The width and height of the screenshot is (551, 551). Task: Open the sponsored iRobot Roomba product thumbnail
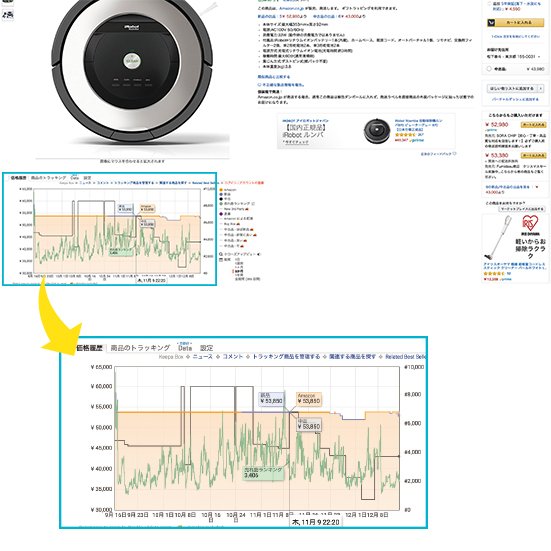377,130
